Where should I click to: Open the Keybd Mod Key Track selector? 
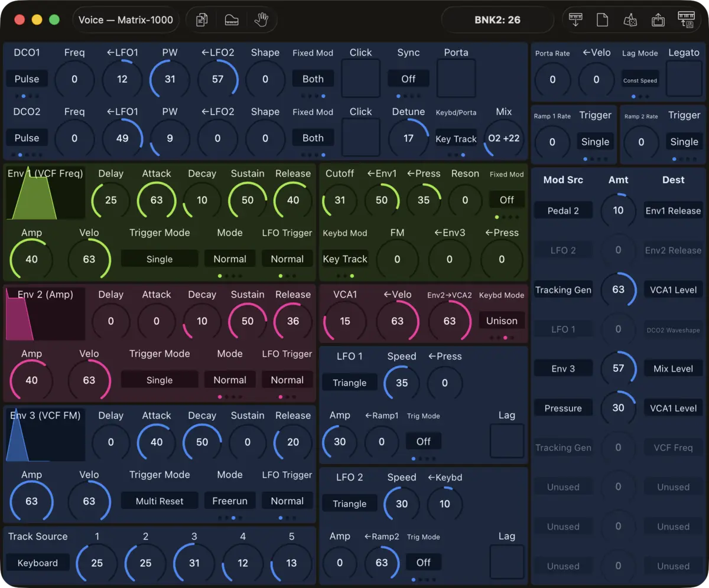346,259
